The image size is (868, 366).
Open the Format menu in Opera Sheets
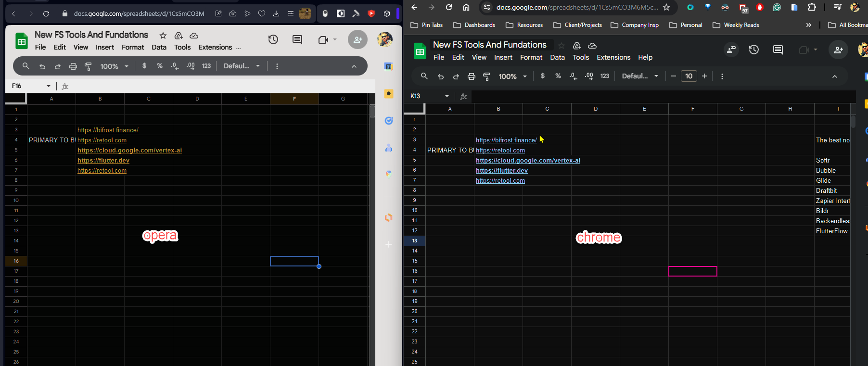[x=133, y=47]
